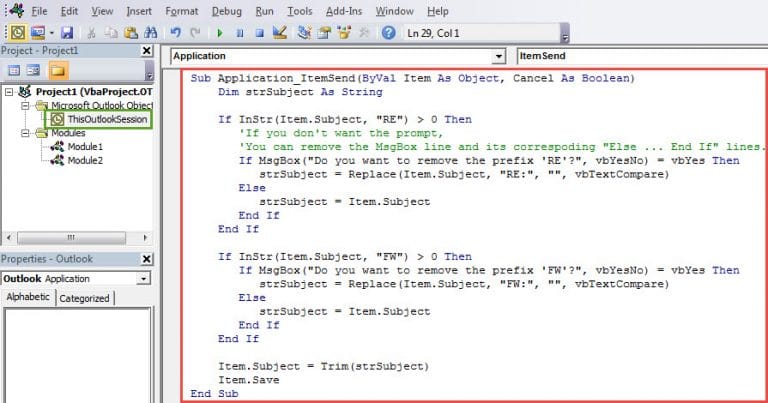Screen dimensions: 768x403
Task: Open the Outlook Application properties dropdown
Action: pos(143,279)
